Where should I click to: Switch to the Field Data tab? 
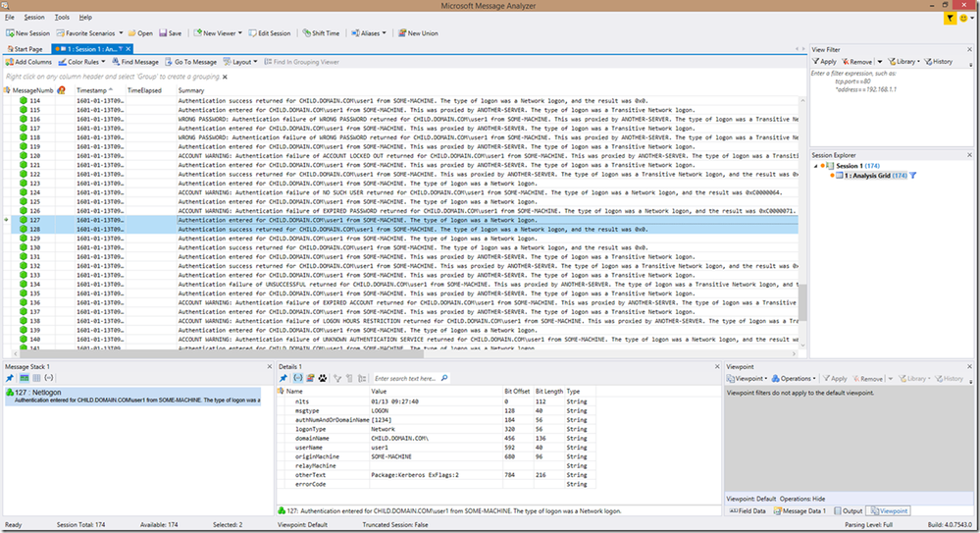pos(748,511)
